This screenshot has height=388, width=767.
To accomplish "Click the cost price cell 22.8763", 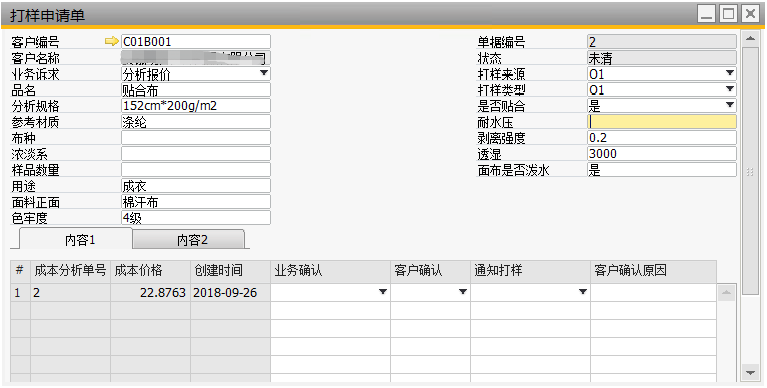I will [x=151, y=293].
